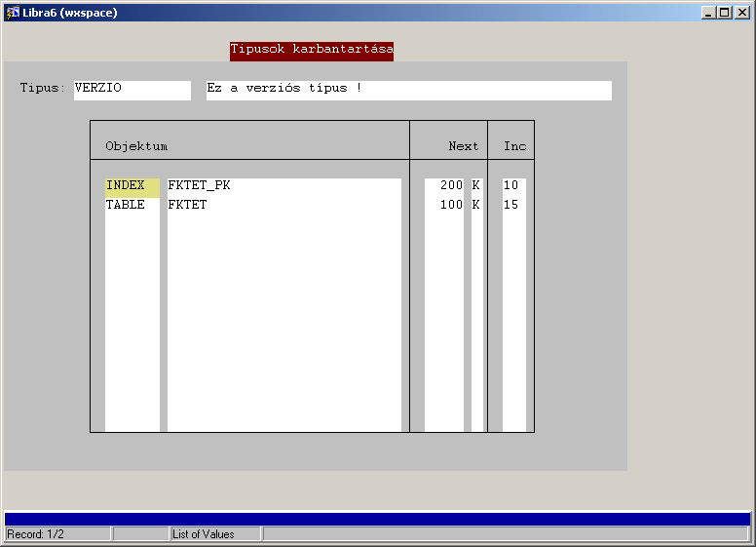756x547 pixels.
Task: Click the Next column header
Action: point(464,146)
